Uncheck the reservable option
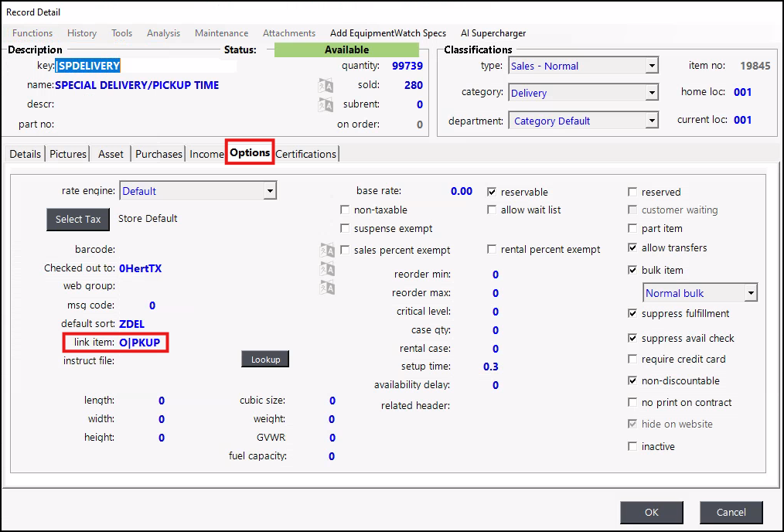The image size is (784, 532). coord(492,192)
